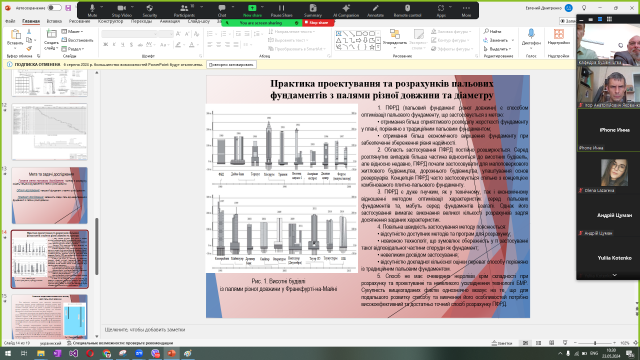
Task: Pause Share in Zoom toolbar
Action: coord(282,10)
